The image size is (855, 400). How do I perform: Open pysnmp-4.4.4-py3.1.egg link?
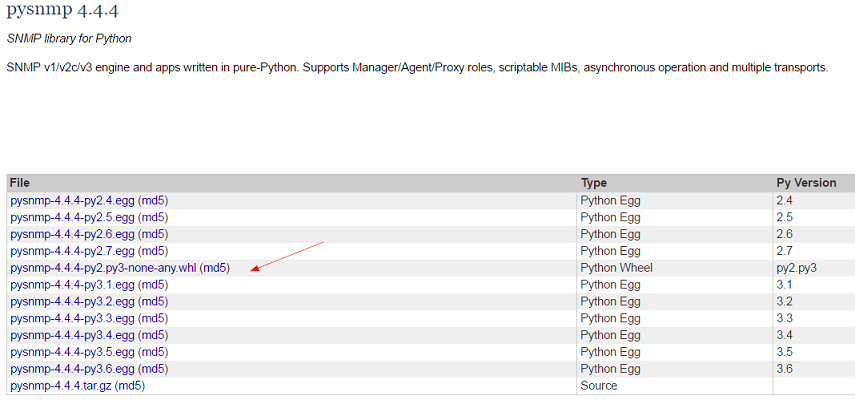pyautogui.click(x=73, y=285)
